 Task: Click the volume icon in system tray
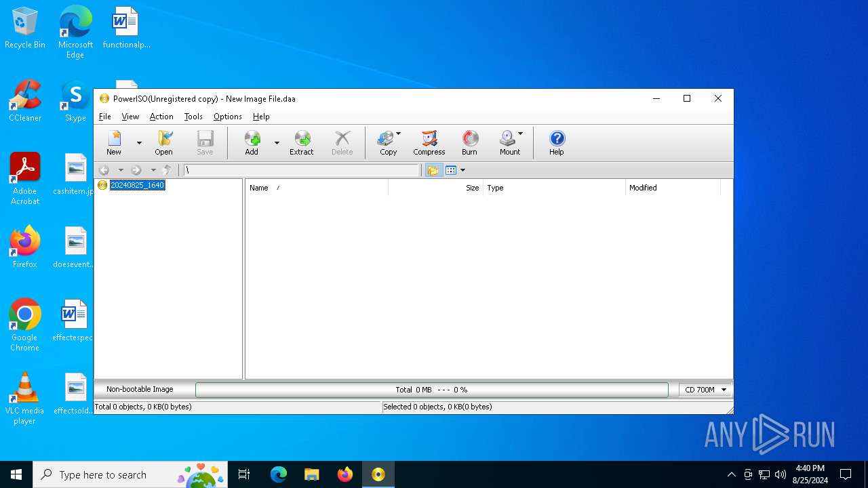(x=781, y=474)
